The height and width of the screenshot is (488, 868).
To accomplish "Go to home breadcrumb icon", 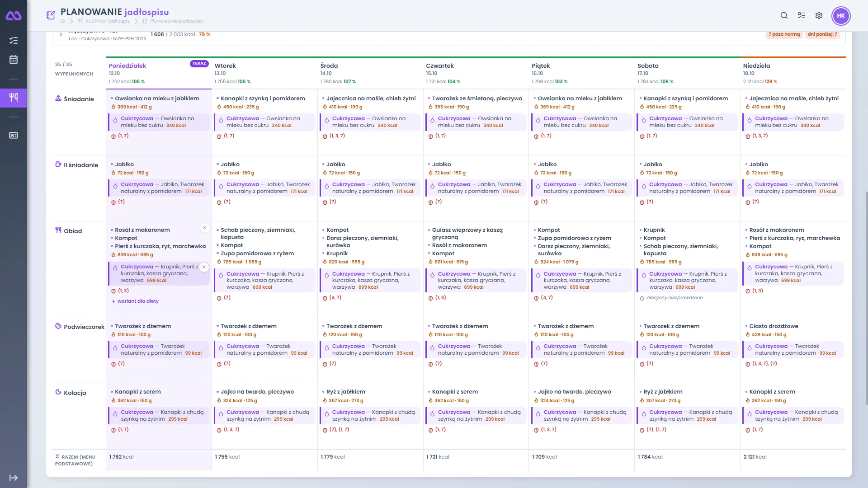I will [x=63, y=21].
